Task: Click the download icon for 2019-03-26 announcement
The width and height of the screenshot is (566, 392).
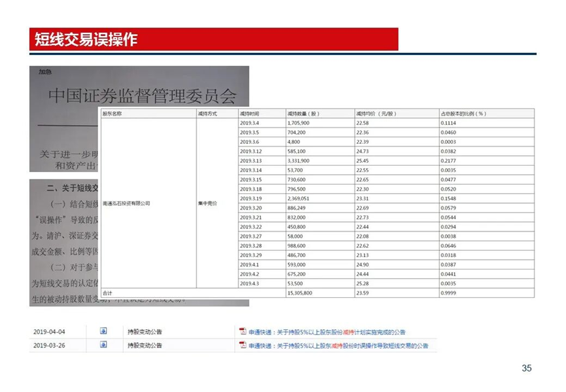Action: [x=103, y=345]
